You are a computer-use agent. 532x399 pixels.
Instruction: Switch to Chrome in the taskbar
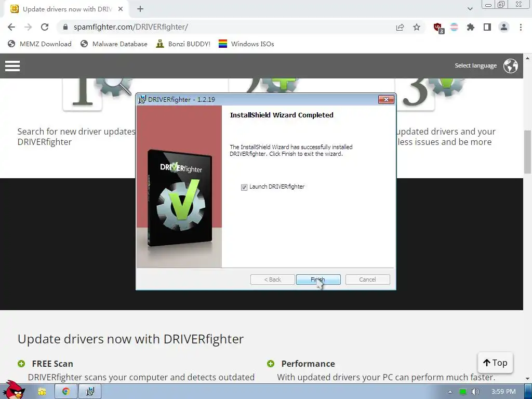(x=66, y=392)
